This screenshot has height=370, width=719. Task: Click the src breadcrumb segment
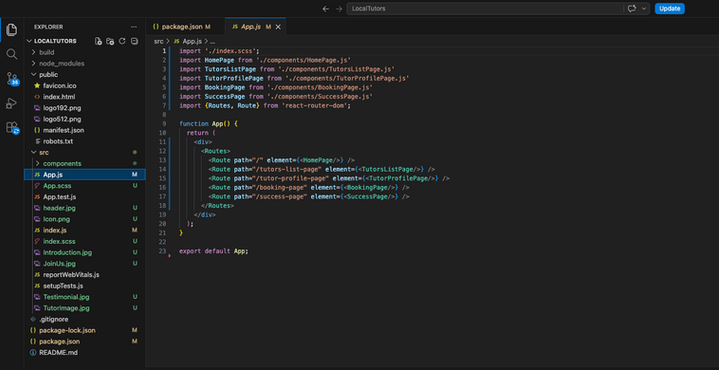(x=158, y=41)
